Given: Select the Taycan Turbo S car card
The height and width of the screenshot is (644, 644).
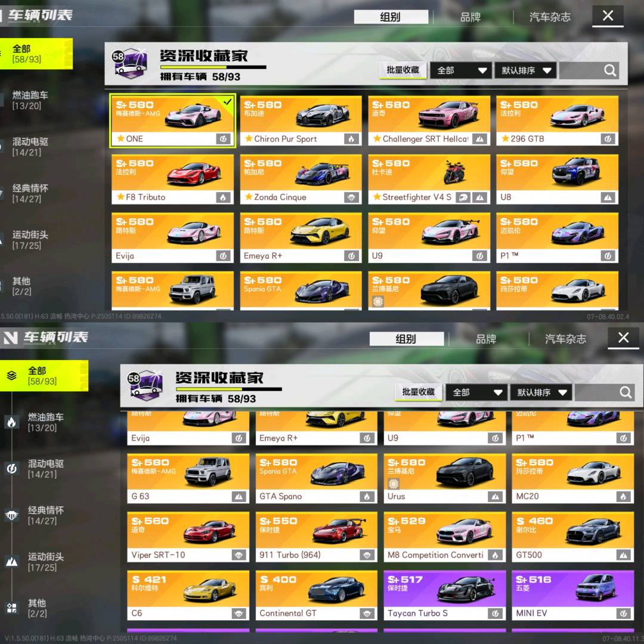Looking at the screenshot, I should 444,595.
